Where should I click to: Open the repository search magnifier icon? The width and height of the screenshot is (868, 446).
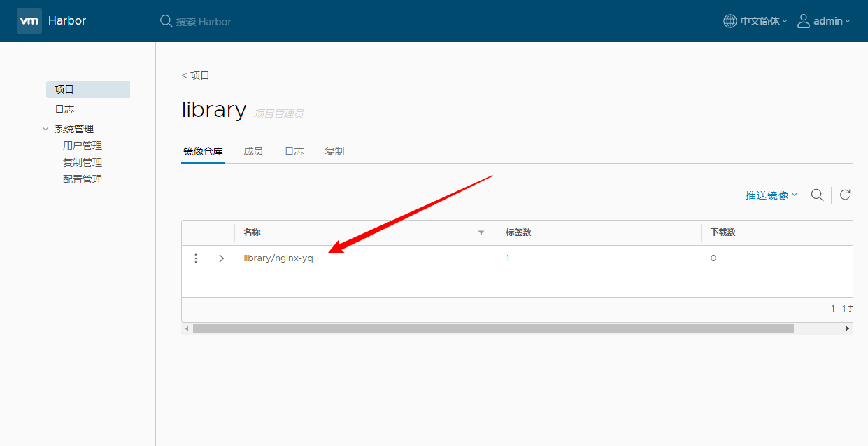[x=816, y=195]
